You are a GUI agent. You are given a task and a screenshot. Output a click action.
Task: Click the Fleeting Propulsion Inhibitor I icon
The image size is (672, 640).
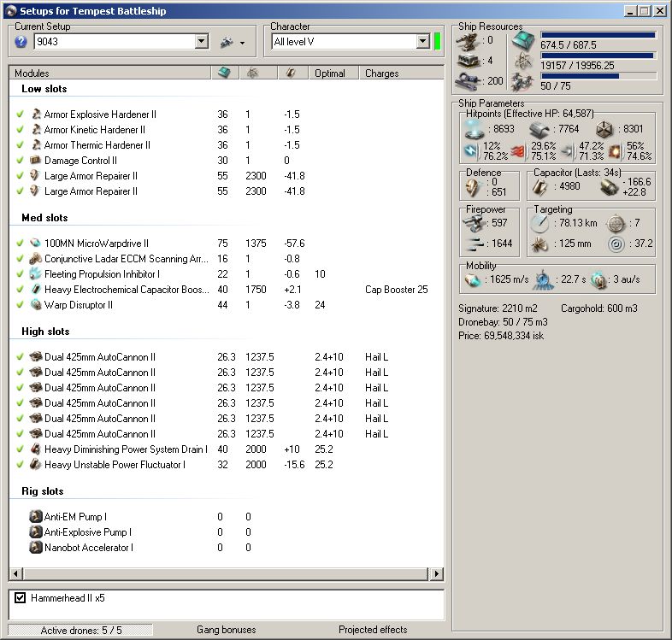point(35,273)
